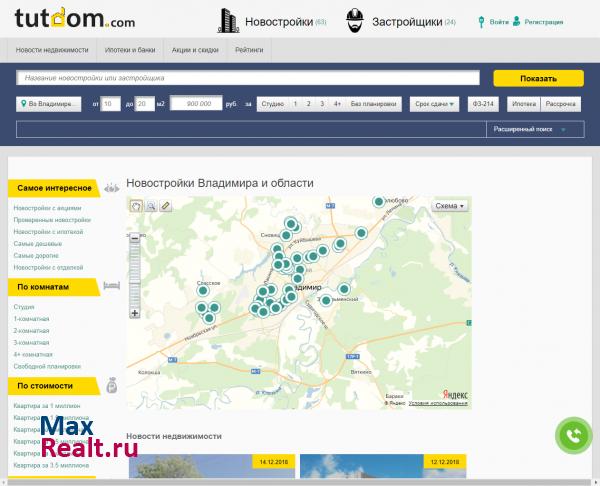
Task: Toggle the 1-room filter button
Action: [x=295, y=104]
